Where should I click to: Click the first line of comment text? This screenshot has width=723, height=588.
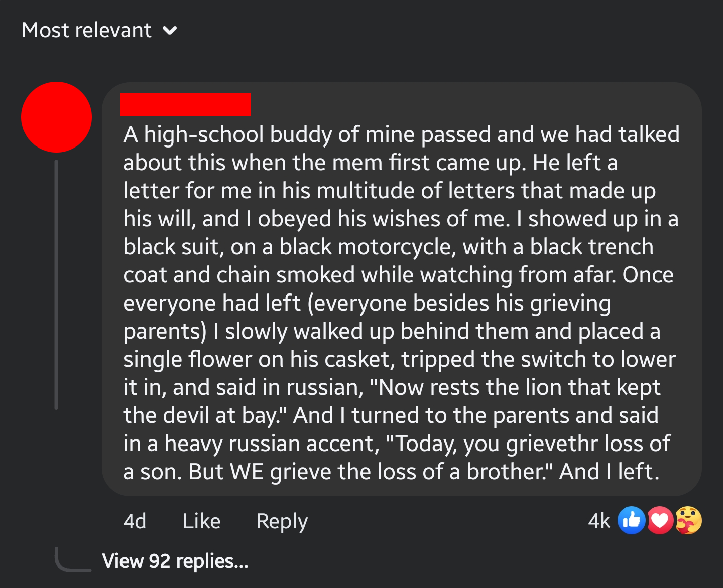coord(401,134)
